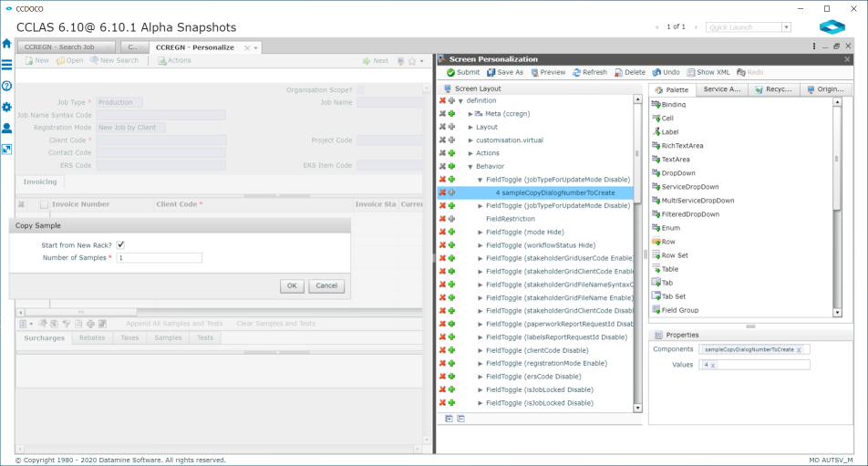Screen dimensions: 868x466
Task: Open the Invoicing tab
Action: 40,182
